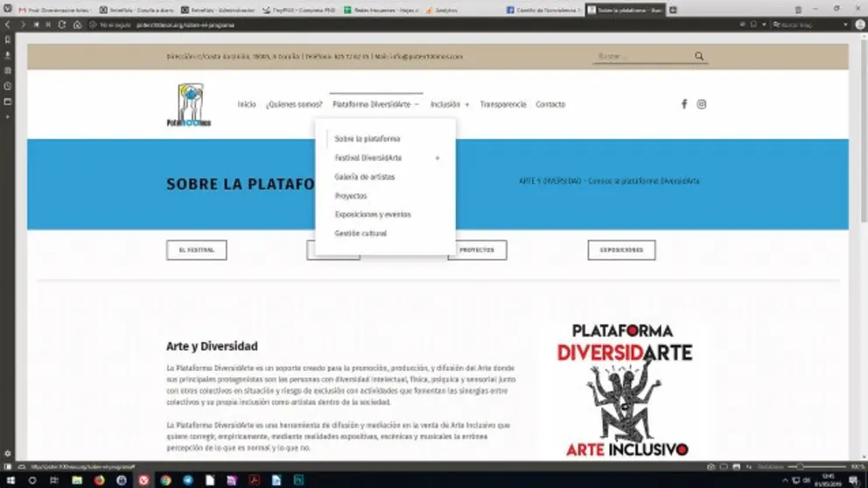This screenshot has width=868, height=488.
Task: Switch to the Consulta a diario tab
Action: (x=136, y=10)
